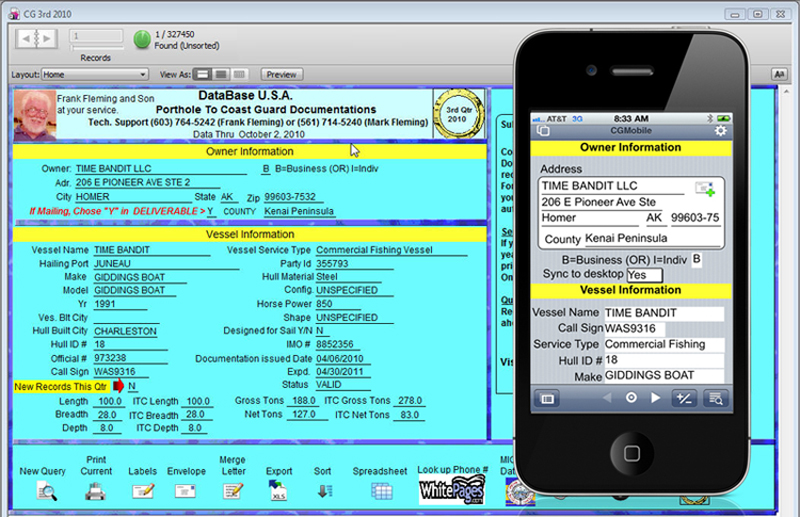The height and width of the screenshot is (517, 800).
Task: Click the Status field VALID
Action: pos(343,385)
